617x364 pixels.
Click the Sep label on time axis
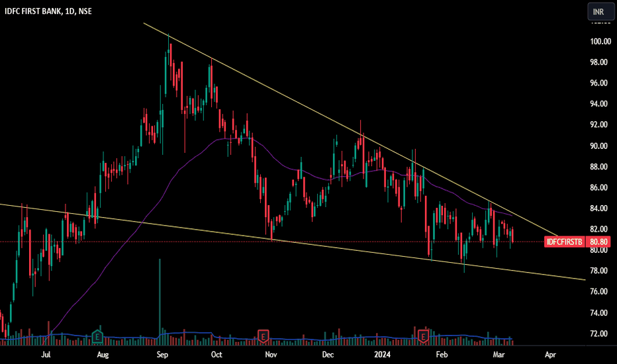coord(162,355)
